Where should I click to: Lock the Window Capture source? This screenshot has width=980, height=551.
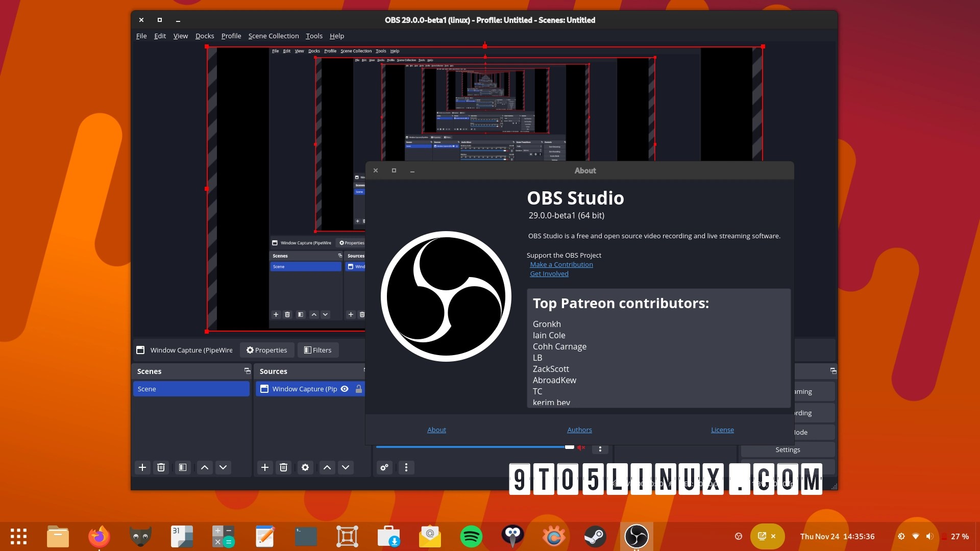point(358,389)
